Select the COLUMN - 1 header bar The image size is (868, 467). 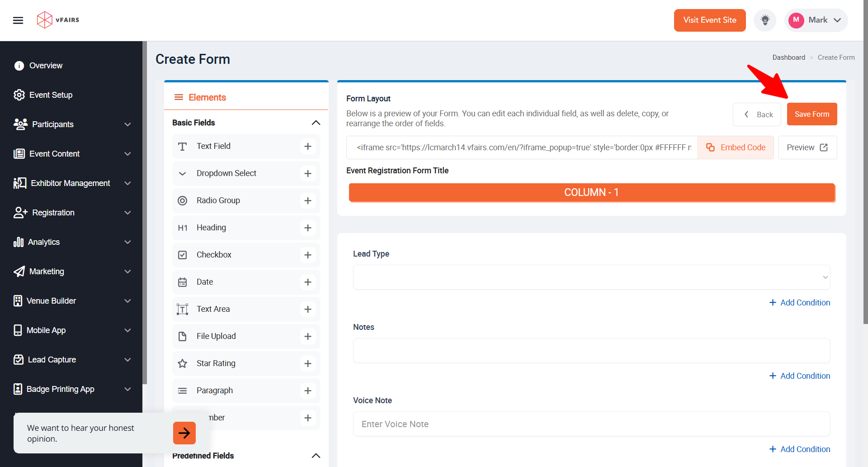(x=592, y=192)
